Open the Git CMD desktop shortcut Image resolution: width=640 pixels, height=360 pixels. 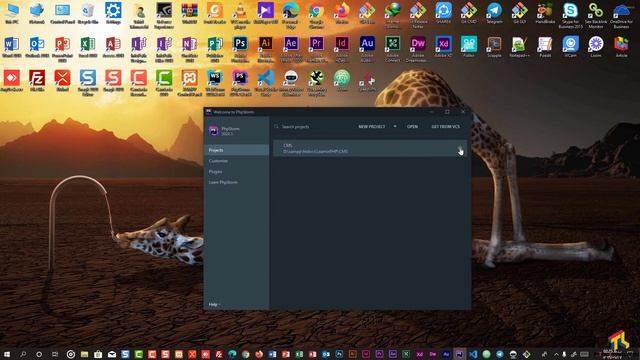coord(469,13)
